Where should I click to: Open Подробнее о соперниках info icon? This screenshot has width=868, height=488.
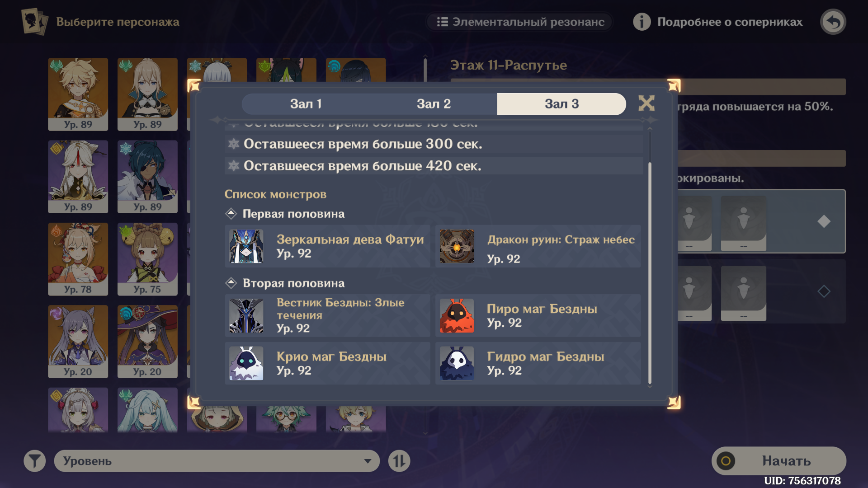(642, 22)
